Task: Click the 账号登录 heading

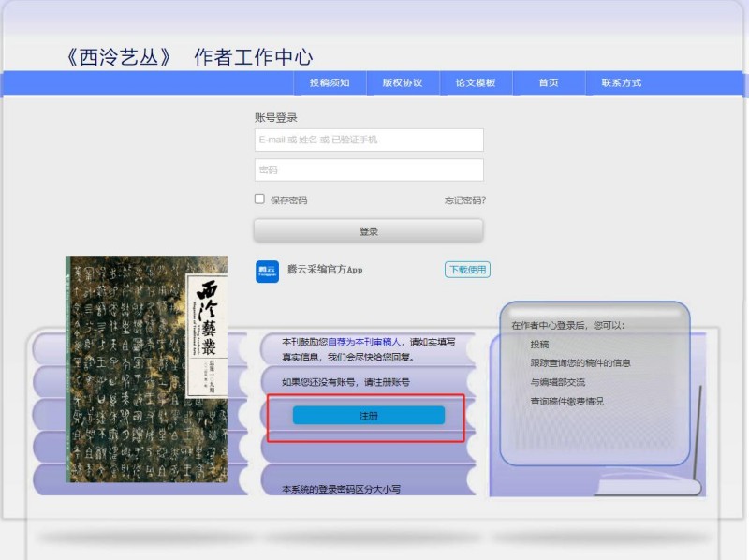Action: coord(275,118)
